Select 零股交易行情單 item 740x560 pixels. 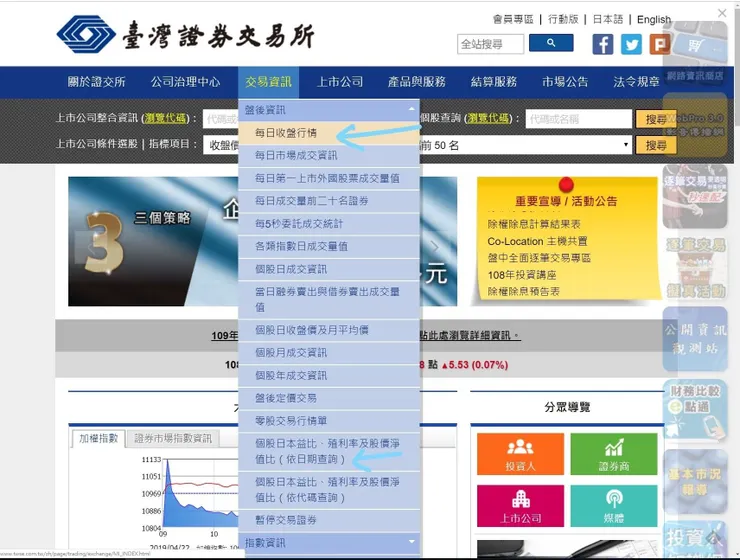click(x=329, y=421)
